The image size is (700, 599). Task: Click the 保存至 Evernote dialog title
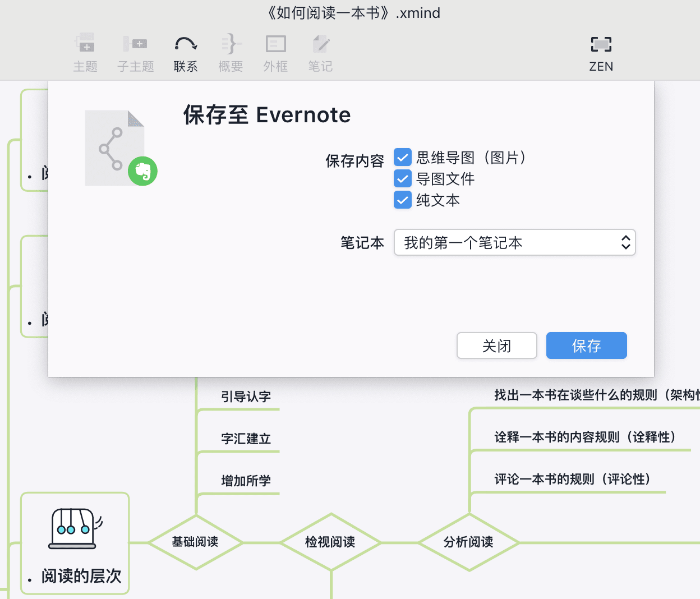tap(267, 115)
